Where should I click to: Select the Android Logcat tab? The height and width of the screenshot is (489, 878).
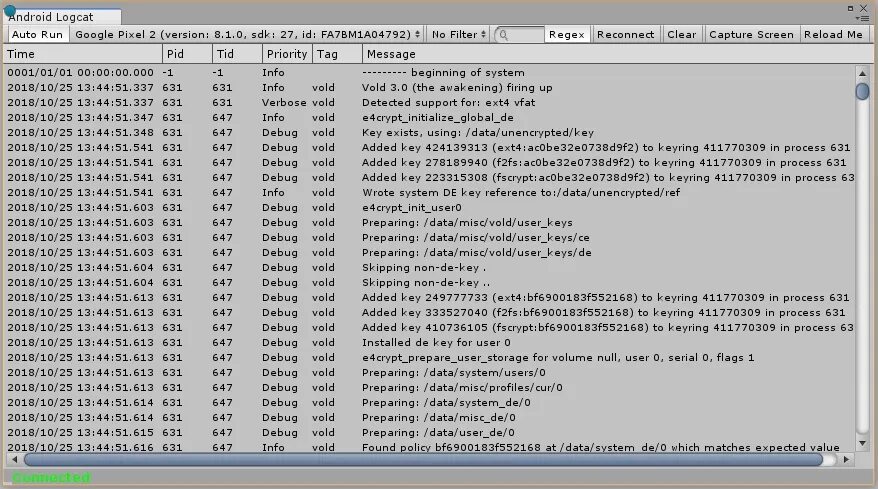(x=62, y=17)
